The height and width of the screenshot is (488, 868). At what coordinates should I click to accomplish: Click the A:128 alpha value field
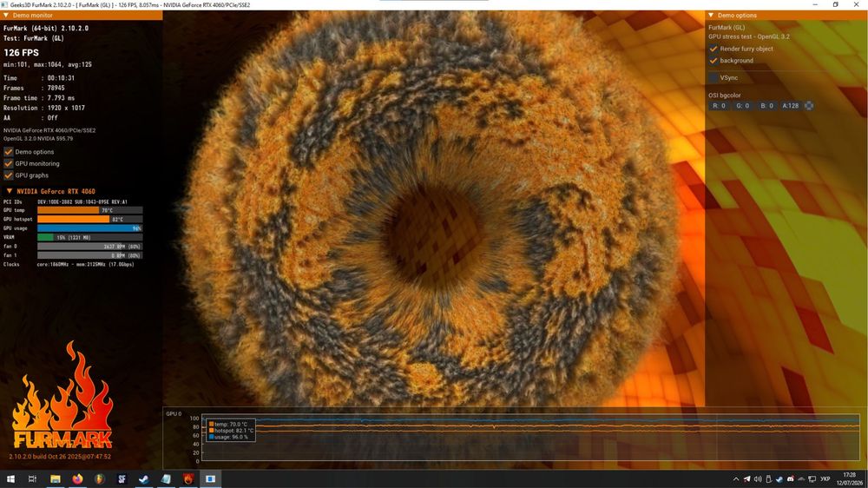(791, 106)
